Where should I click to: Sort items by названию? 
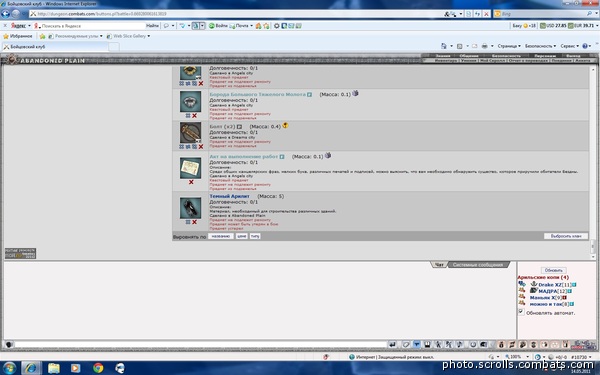(x=220, y=236)
